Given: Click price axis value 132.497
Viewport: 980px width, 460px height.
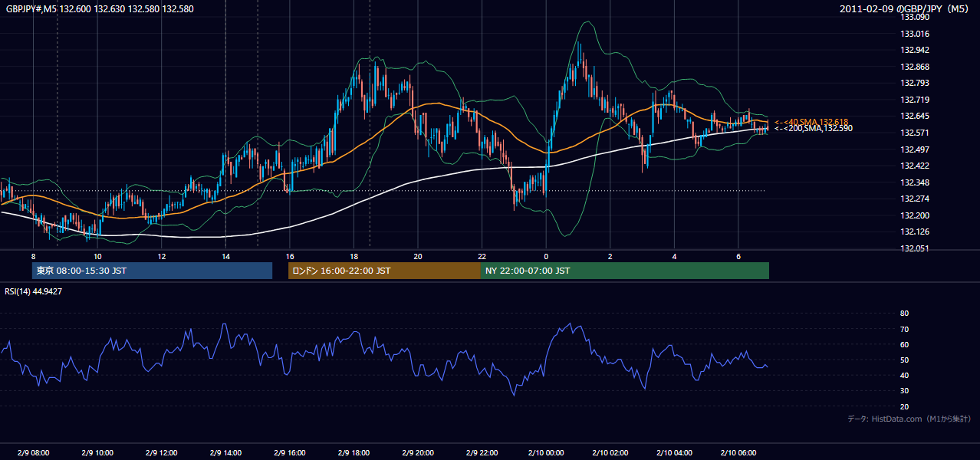Looking at the screenshot, I should coord(915,149).
